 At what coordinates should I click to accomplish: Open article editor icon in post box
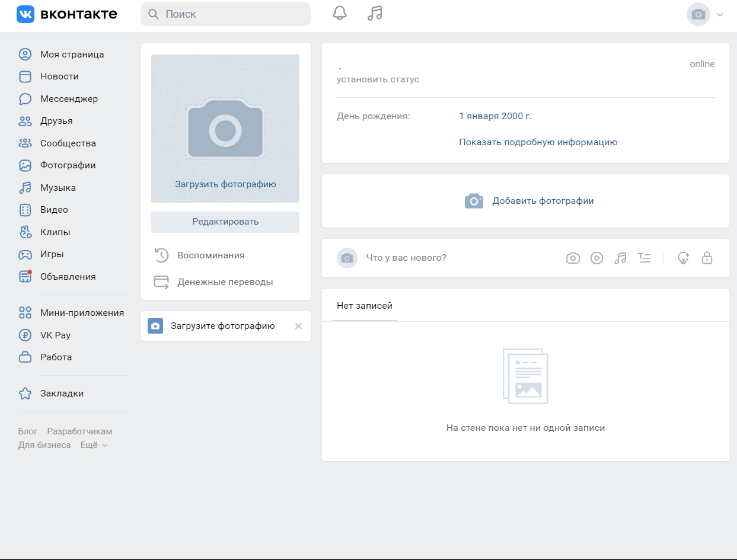point(644,258)
